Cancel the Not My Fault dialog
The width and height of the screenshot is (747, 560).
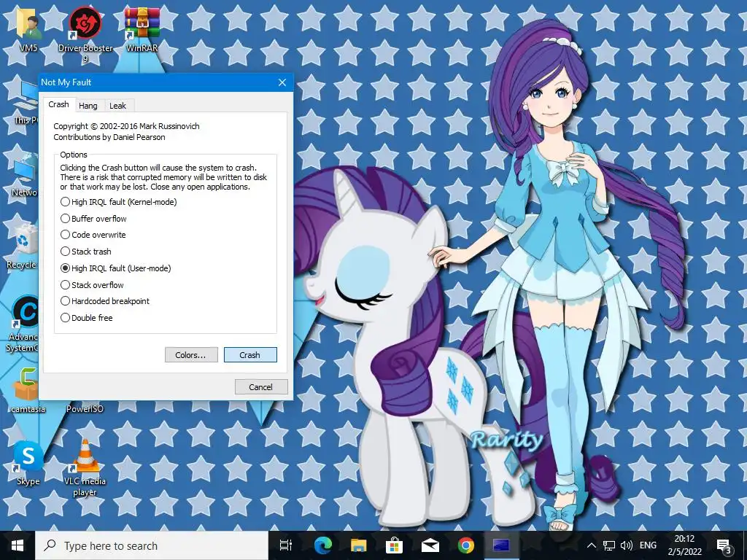(x=261, y=387)
